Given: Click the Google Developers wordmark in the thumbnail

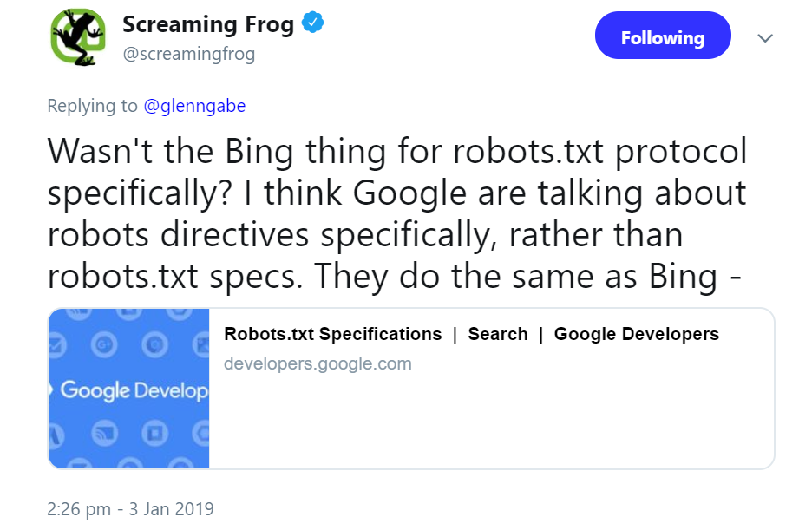Looking at the screenshot, I should point(128,390).
